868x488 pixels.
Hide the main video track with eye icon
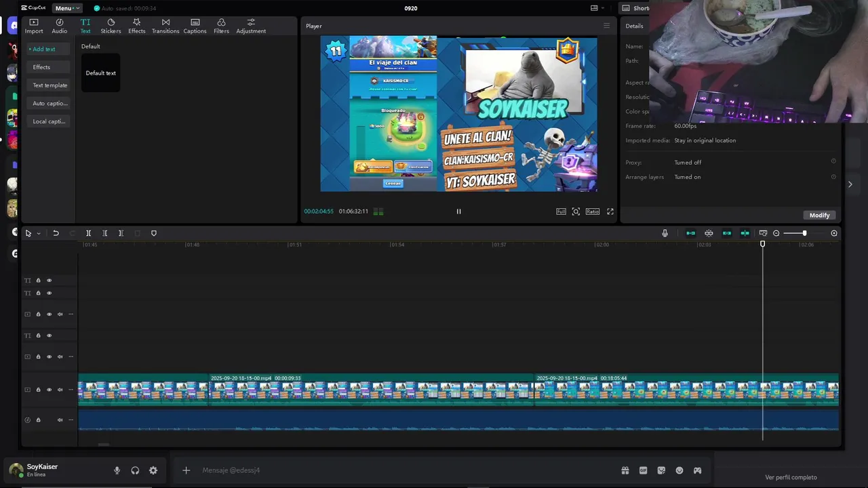(49, 390)
